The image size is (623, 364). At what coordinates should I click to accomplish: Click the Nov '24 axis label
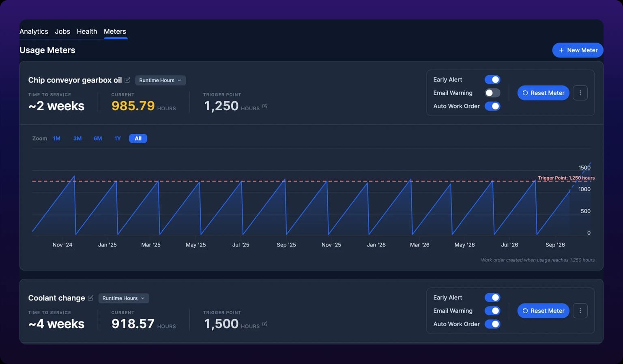tap(62, 245)
